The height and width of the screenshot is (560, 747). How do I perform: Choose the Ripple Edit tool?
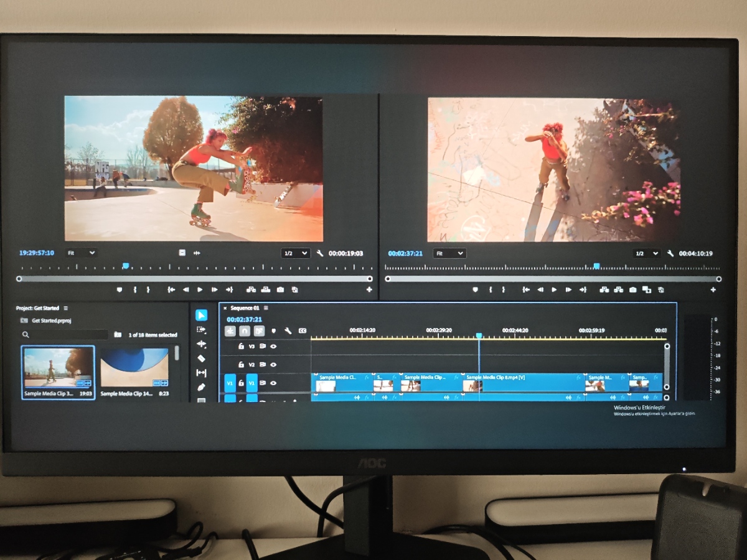(x=201, y=344)
